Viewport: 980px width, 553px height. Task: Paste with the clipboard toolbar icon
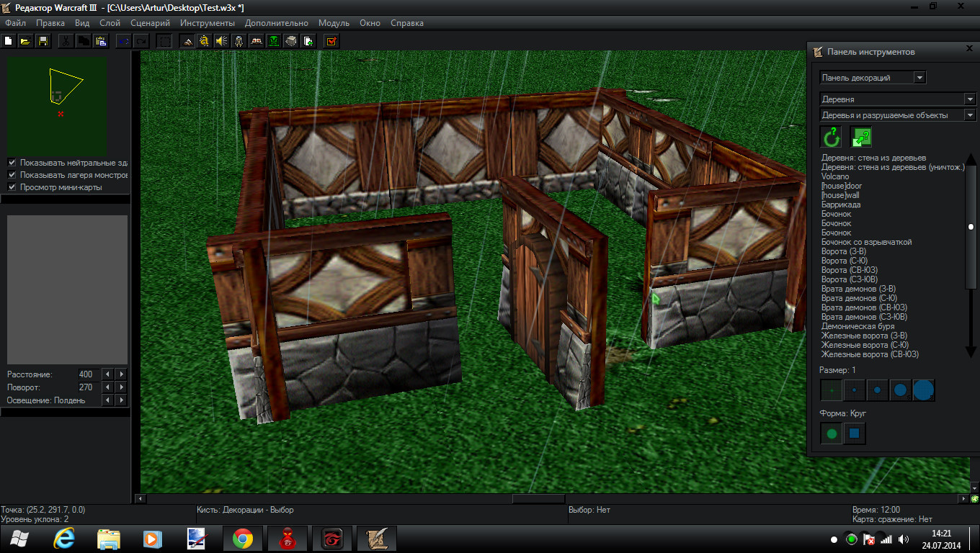101,41
